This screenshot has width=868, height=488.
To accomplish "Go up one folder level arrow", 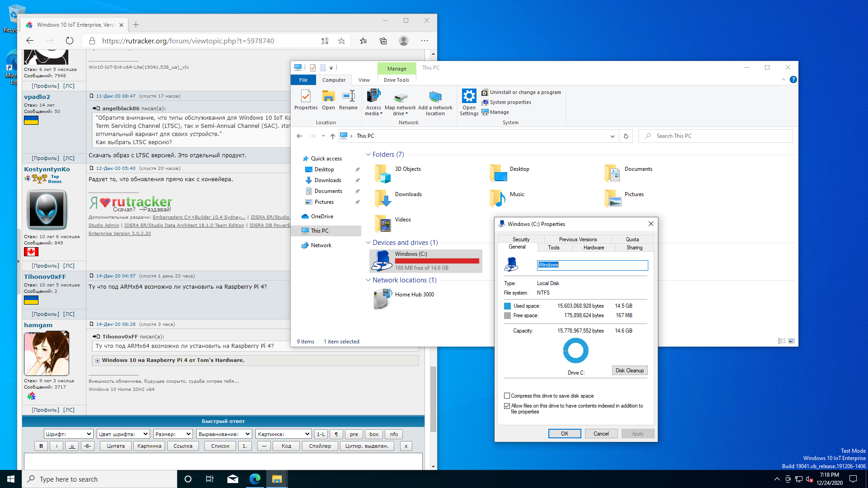I will (333, 136).
